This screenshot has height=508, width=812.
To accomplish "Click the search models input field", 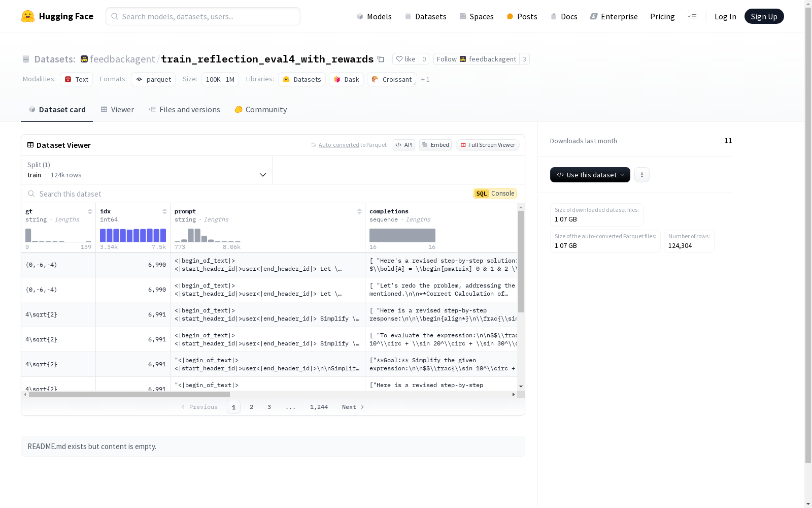I will tap(203, 16).
